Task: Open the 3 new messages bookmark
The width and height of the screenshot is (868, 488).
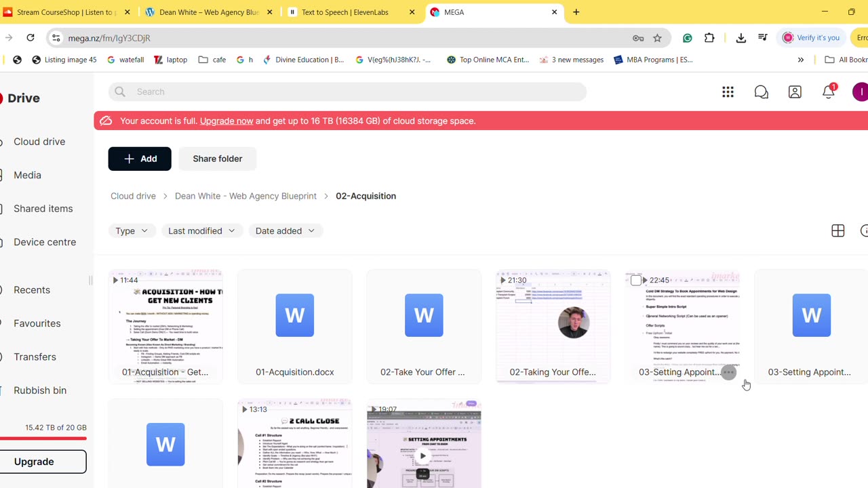Action: point(571,60)
